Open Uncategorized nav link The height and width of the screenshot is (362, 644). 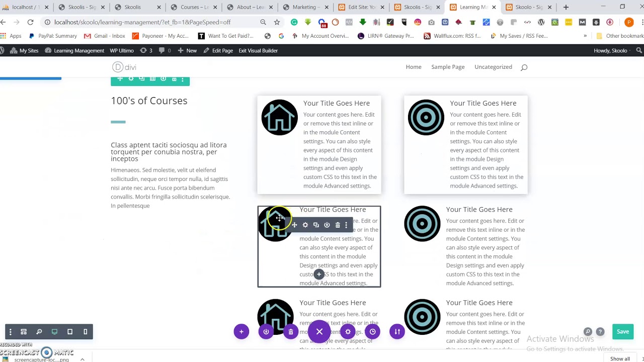coord(493,67)
